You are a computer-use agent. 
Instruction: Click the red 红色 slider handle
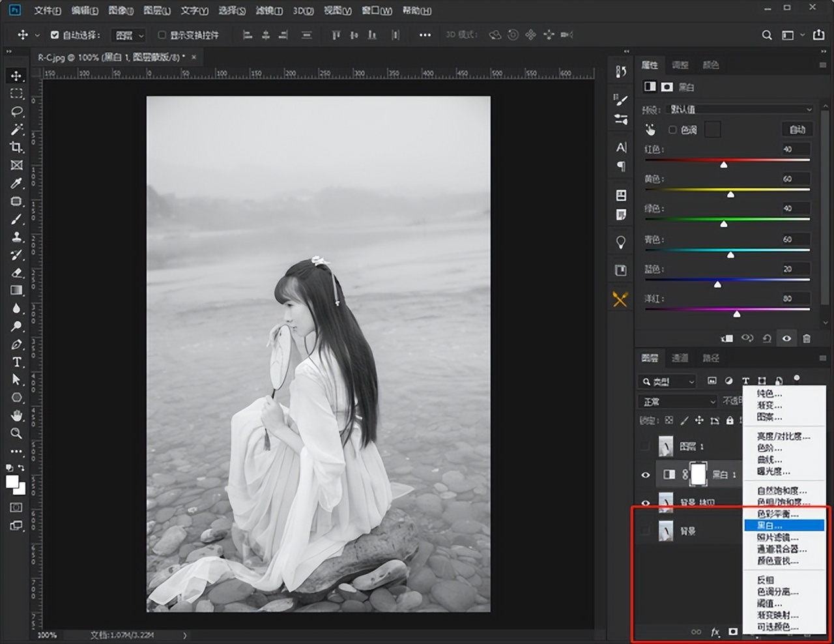724,165
